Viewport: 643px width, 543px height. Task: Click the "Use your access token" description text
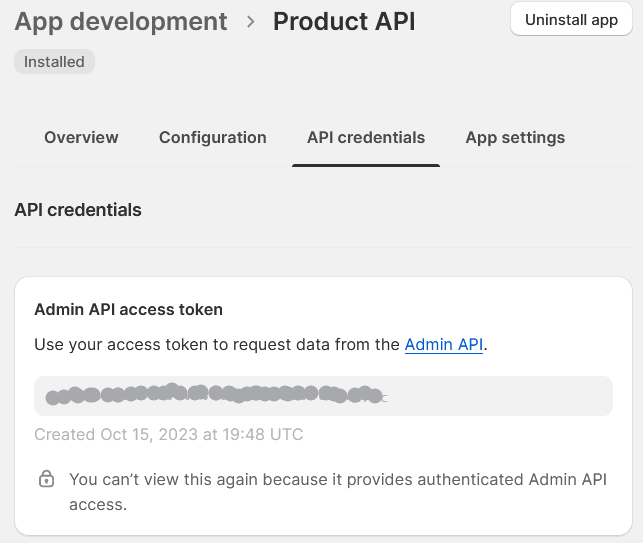coord(217,345)
